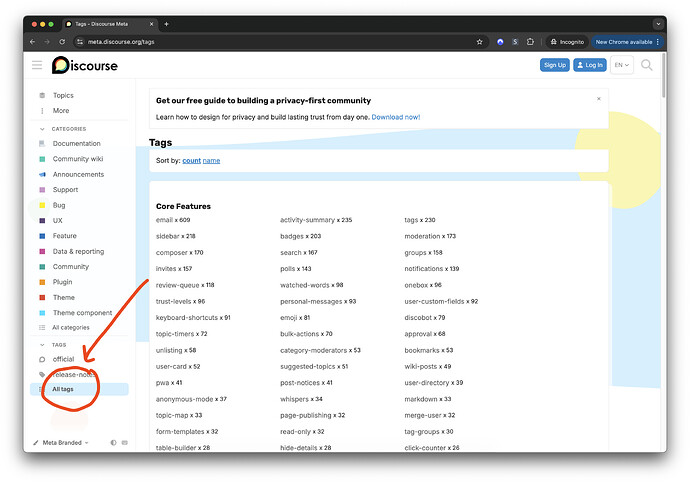Follow the Download now! link
Image resolution: width=690 pixels, height=483 pixels.
point(396,117)
